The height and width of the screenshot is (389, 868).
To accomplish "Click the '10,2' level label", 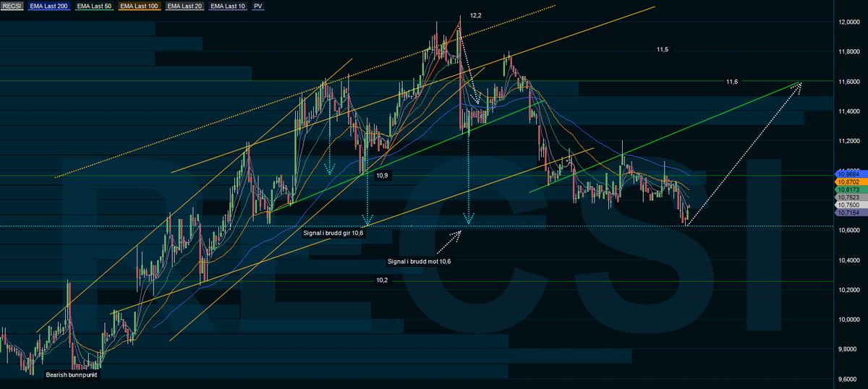I will coord(382,280).
